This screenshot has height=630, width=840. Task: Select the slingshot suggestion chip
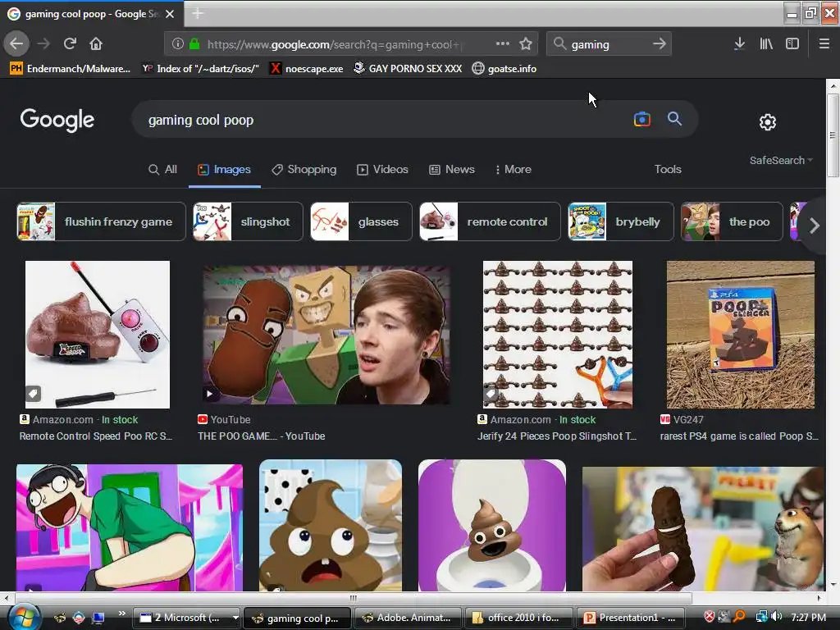tap(248, 221)
